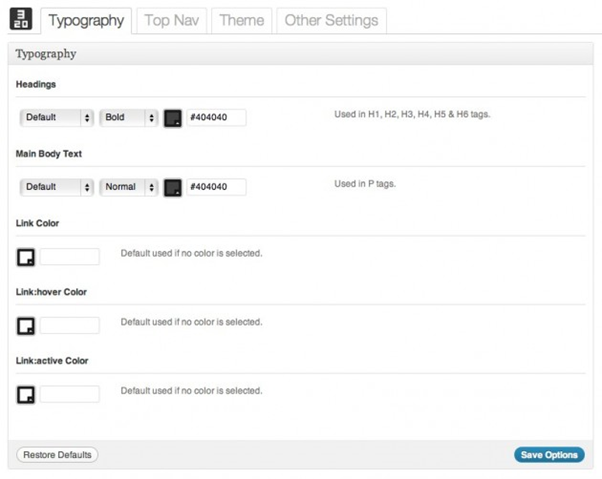Click the Link Color input field
Screen dimensions: 602x479
(69, 257)
